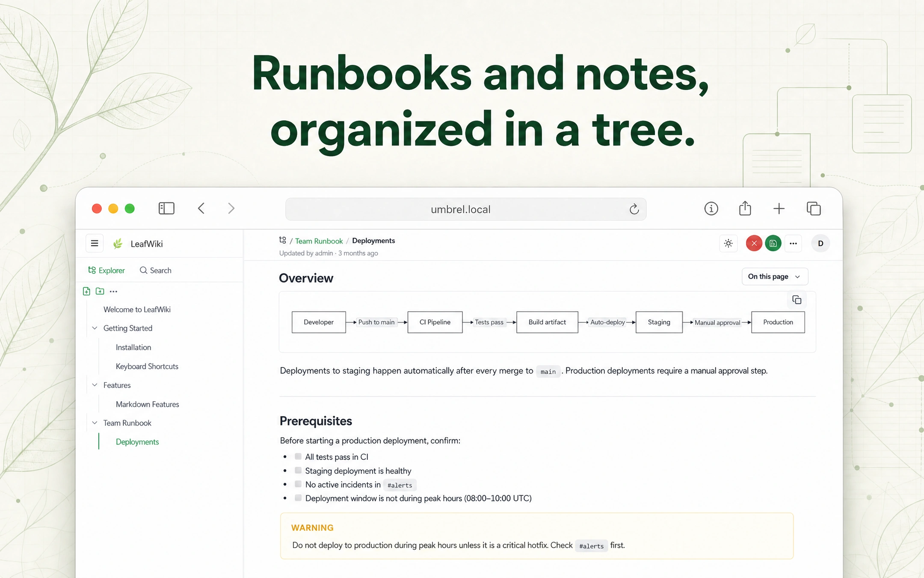Open explorer more options ellipsis
924x578 pixels.
113,291
